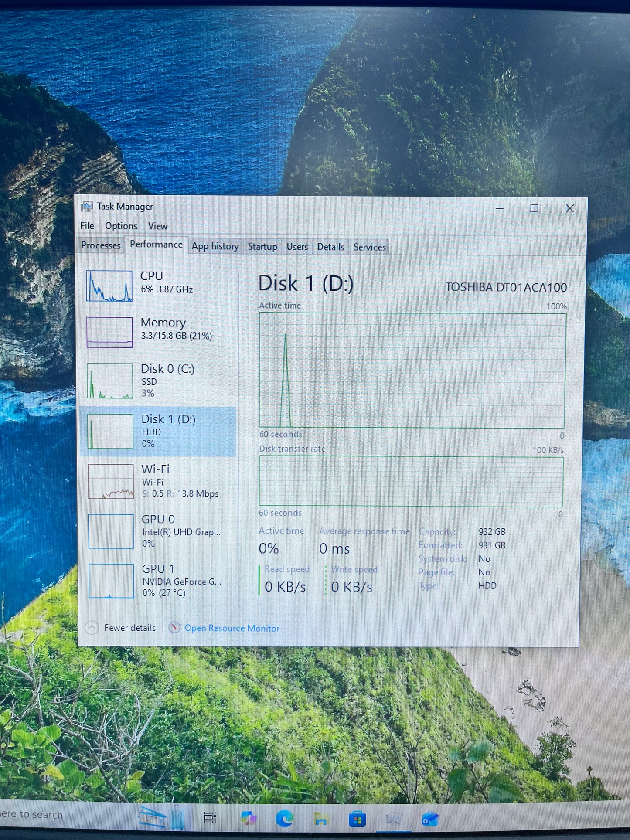Click the Disk transfer rate graph

click(x=411, y=481)
